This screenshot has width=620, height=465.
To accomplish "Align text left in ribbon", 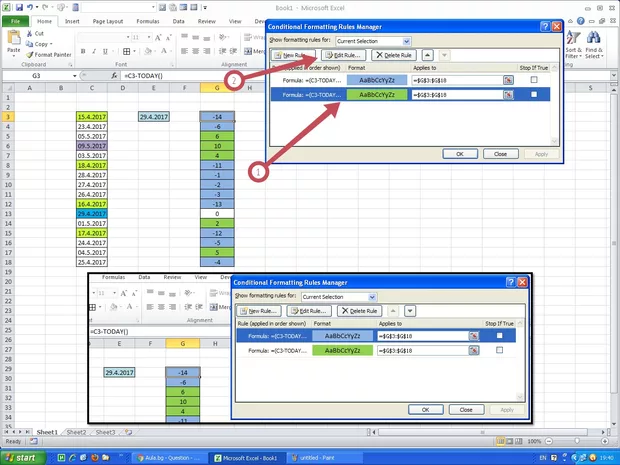I will tap(184, 51).
